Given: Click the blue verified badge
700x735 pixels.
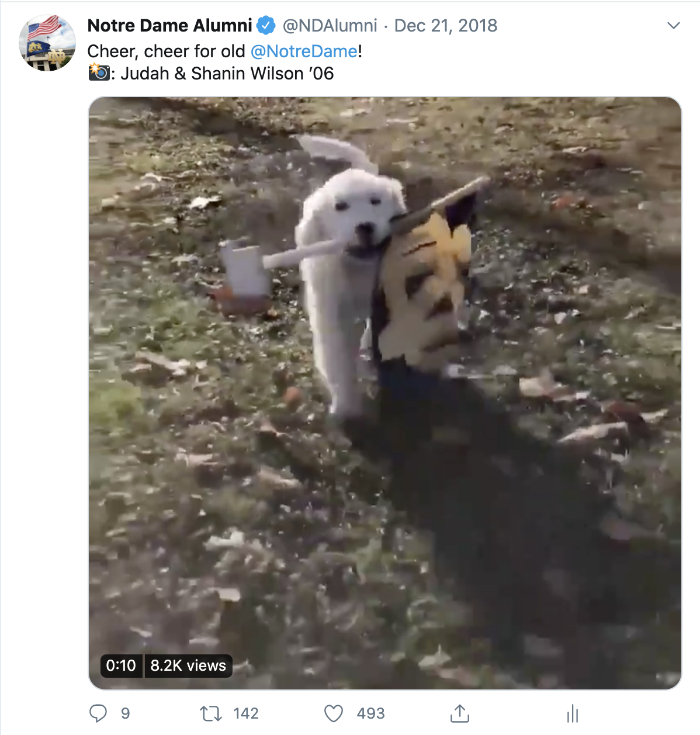Looking at the screenshot, I should (x=266, y=26).
